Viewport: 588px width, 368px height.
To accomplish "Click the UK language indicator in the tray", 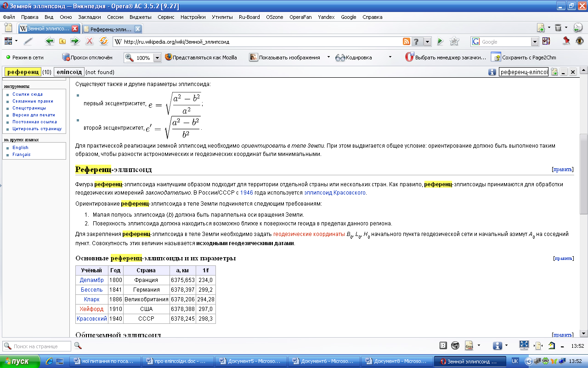I will coord(515,361).
